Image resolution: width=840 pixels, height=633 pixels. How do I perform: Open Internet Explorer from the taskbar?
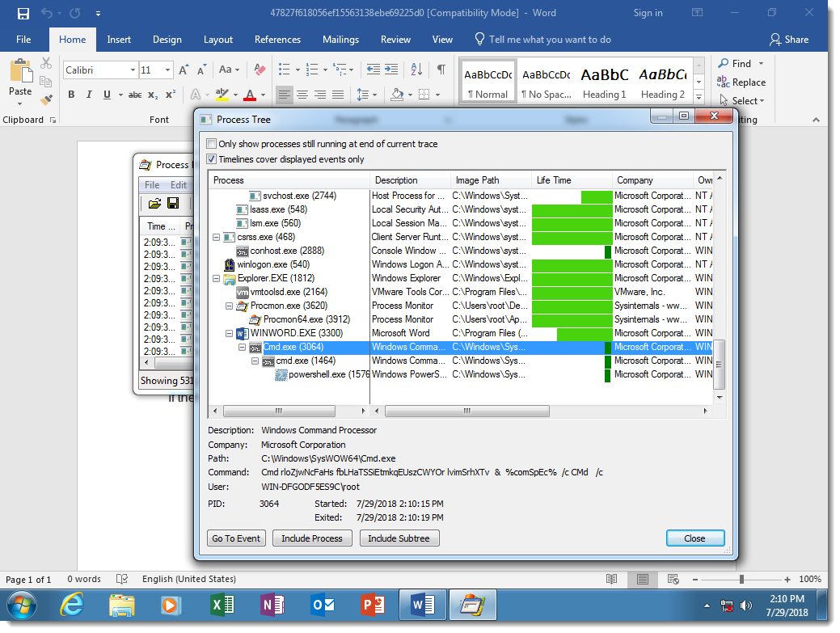click(x=72, y=606)
